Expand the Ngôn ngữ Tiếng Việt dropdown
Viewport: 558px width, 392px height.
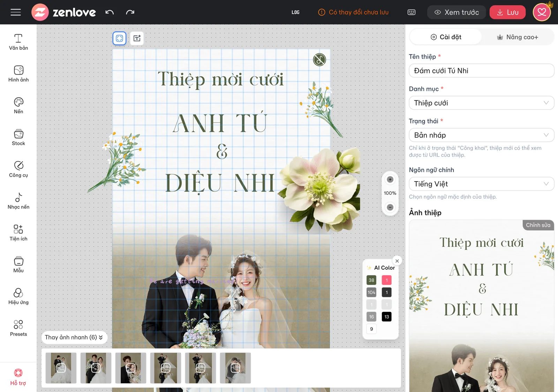coord(481,184)
